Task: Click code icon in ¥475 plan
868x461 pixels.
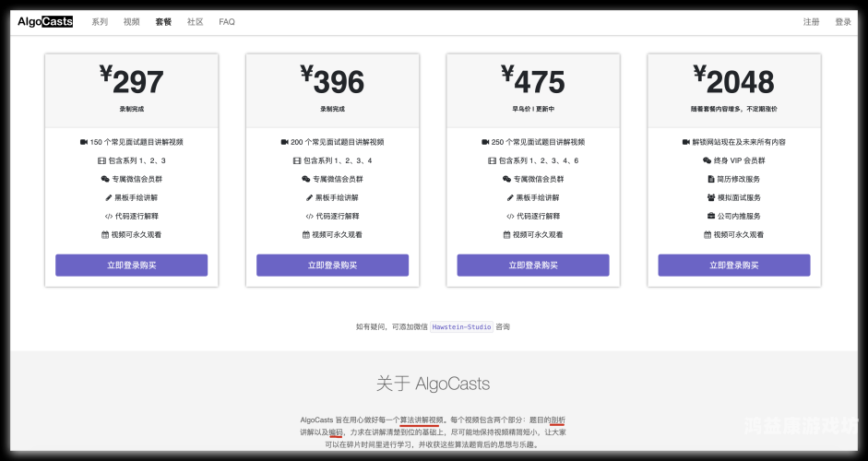Action: click(x=510, y=217)
